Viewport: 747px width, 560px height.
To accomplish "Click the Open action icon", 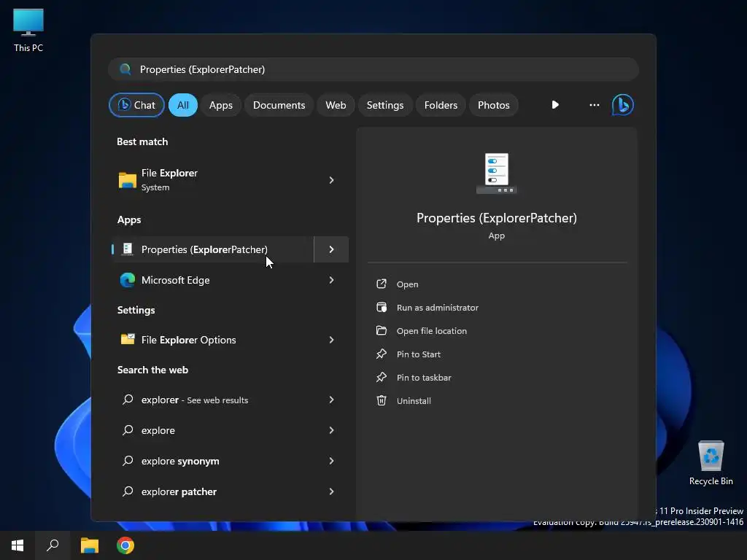I will click(x=381, y=284).
